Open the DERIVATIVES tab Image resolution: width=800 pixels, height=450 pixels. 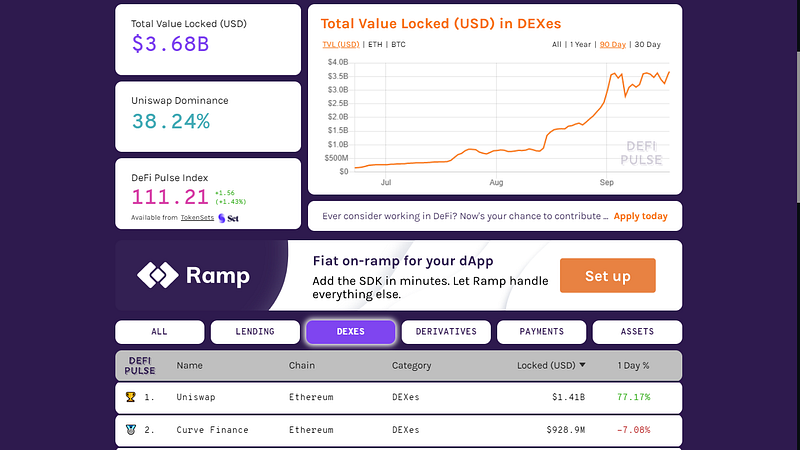tap(446, 332)
